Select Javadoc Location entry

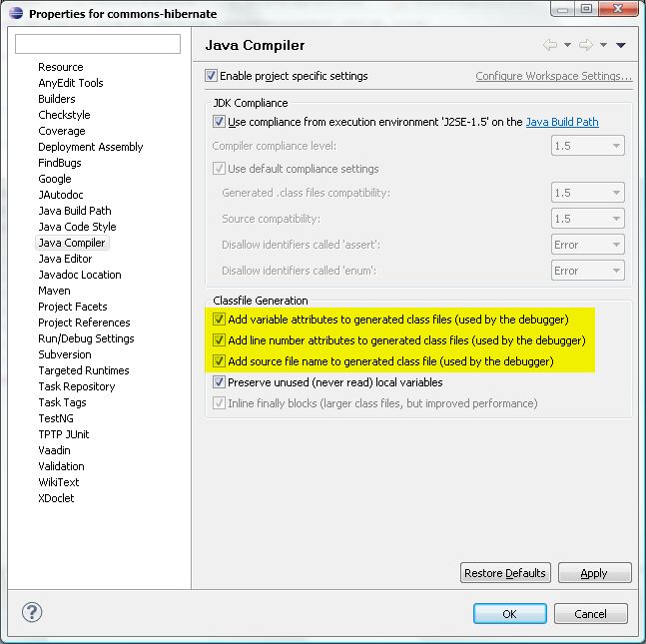(x=80, y=275)
